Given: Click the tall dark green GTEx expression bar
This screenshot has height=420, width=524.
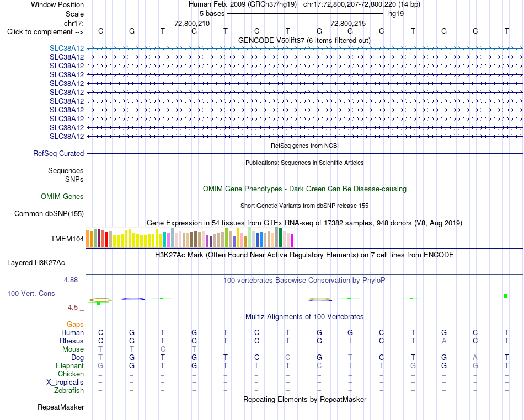Looking at the screenshot, I should 280,238.
